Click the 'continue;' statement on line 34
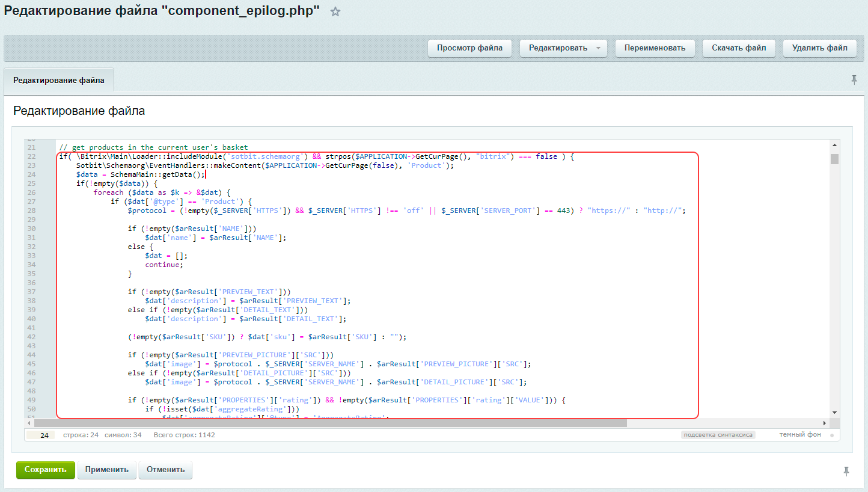 [164, 265]
